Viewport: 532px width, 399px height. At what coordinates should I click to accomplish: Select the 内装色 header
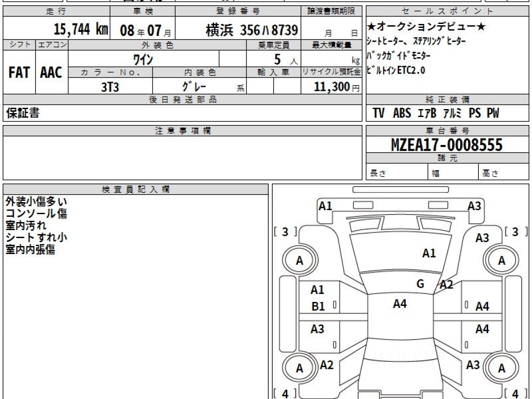199,72
